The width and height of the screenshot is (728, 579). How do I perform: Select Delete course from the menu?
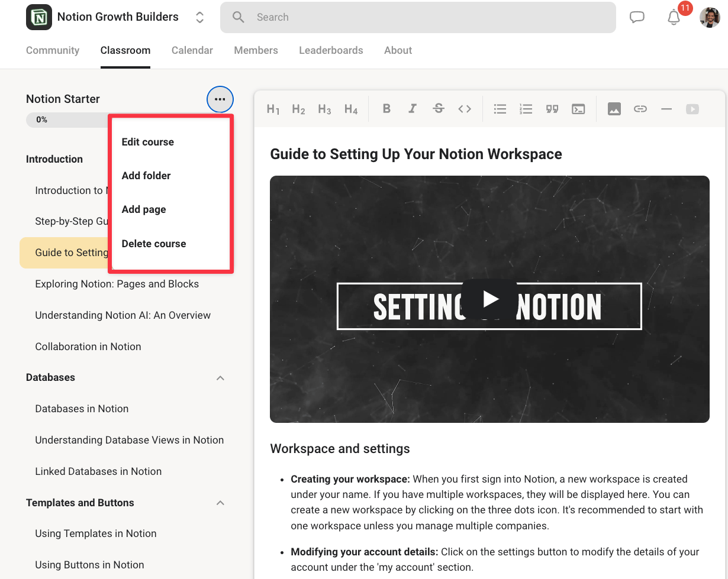[x=154, y=244]
